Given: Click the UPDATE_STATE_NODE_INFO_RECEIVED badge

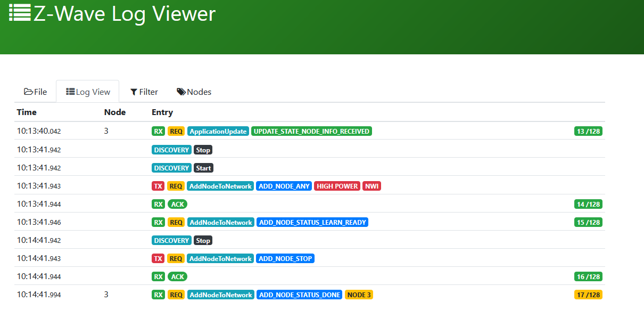Looking at the screenshot, I should [x=311, y=131].
